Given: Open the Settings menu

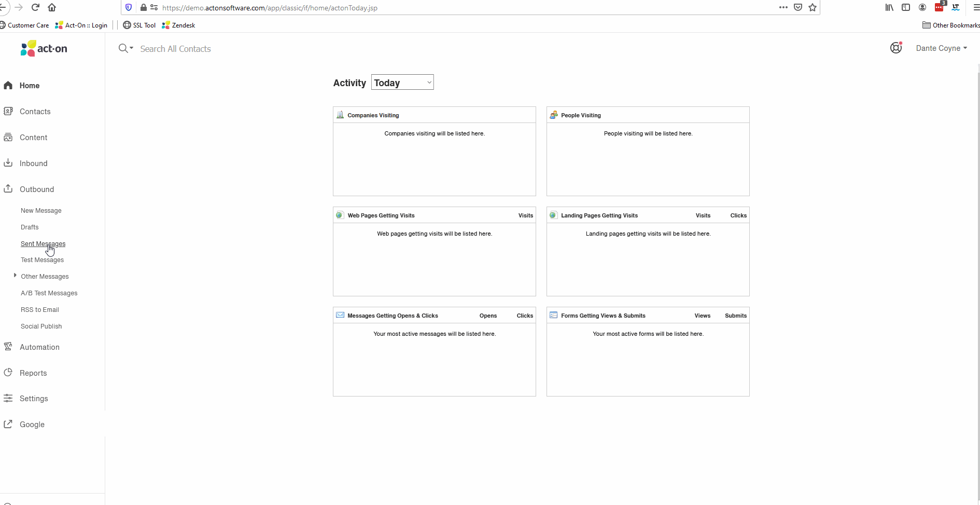Looking at the screenshot, I should [x=34, y=399].
